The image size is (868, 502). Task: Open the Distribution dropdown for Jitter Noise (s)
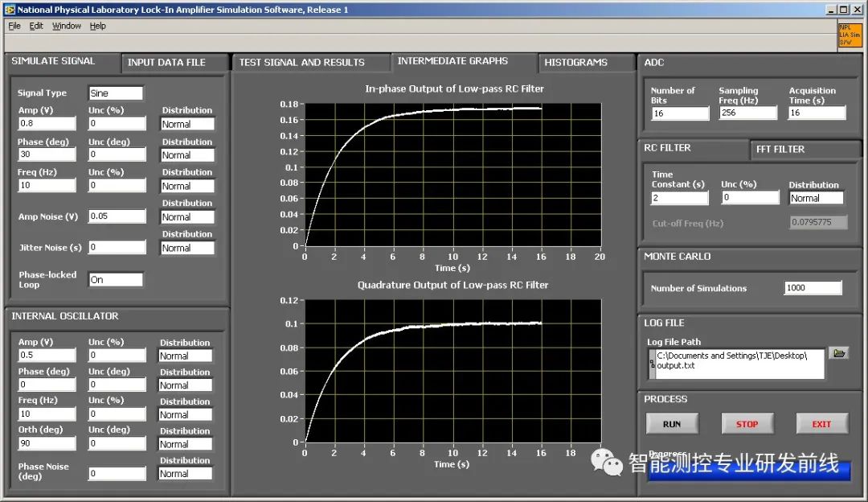(x=187, y=249)
